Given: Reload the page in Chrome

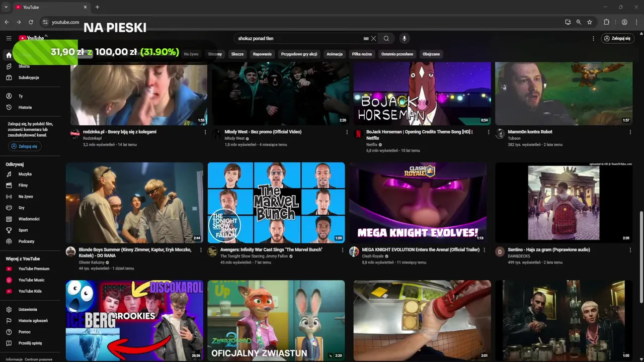Looking at the screenshot, I should tap(31, 22).
